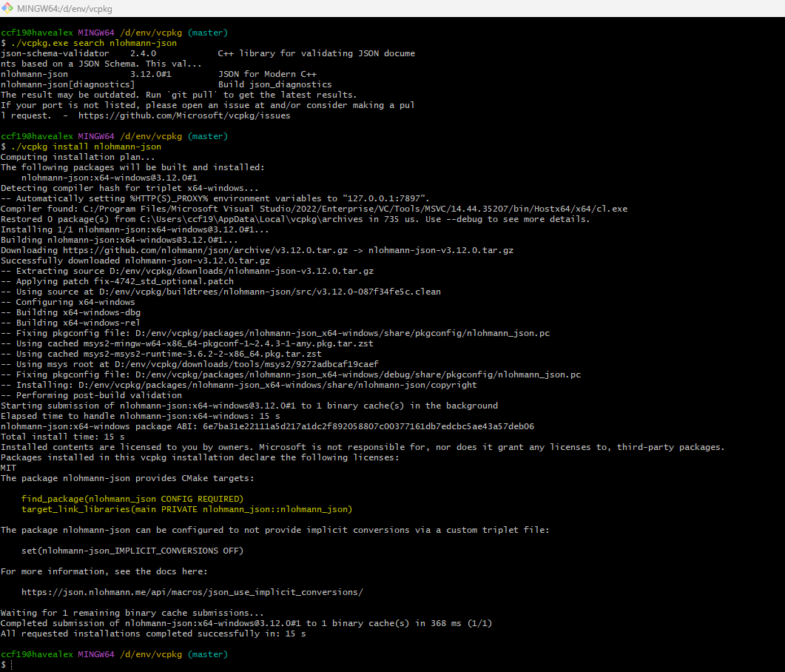Click the find_package(nlohmann_json CONFIG REQUIRED) line

pyautogui.click(x=132, y=500)
